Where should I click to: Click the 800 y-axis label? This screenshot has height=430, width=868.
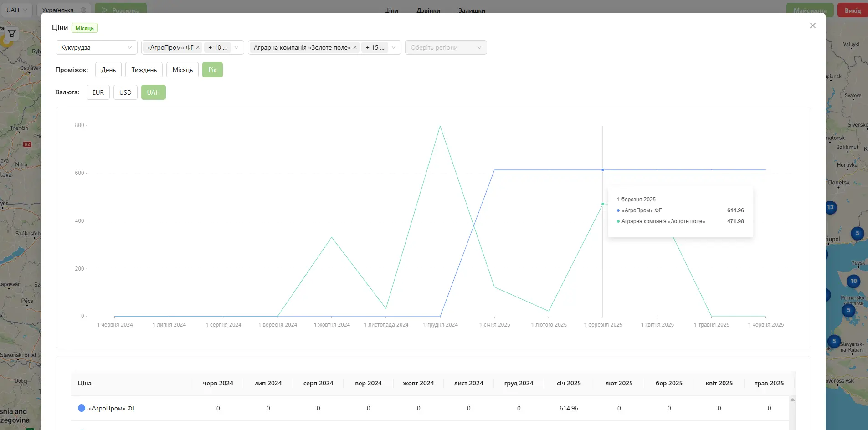tap(79, 125)
